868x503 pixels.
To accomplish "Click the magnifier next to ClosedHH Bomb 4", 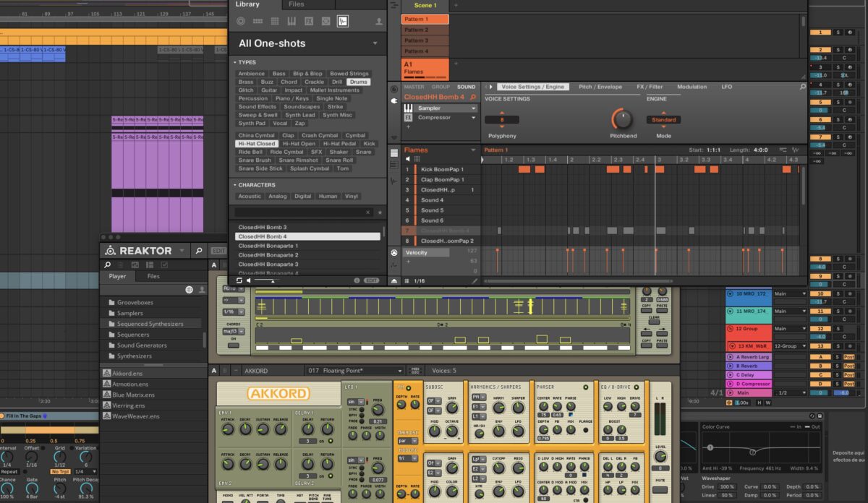I will coord(472,97).
